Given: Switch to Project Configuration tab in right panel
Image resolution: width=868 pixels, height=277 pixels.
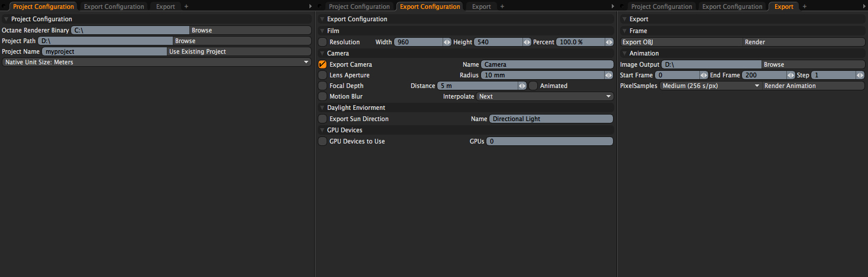Looking at the screenshot, I should pos(662,6).
